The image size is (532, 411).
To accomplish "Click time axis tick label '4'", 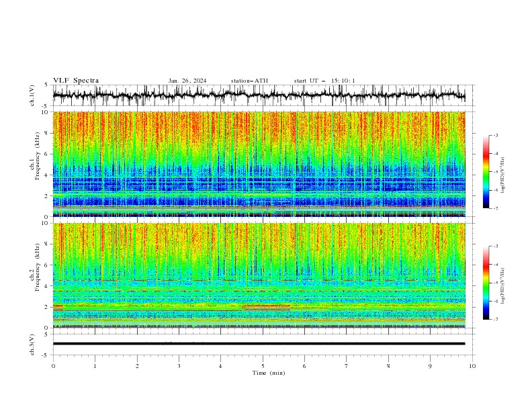I will point(221,366).
